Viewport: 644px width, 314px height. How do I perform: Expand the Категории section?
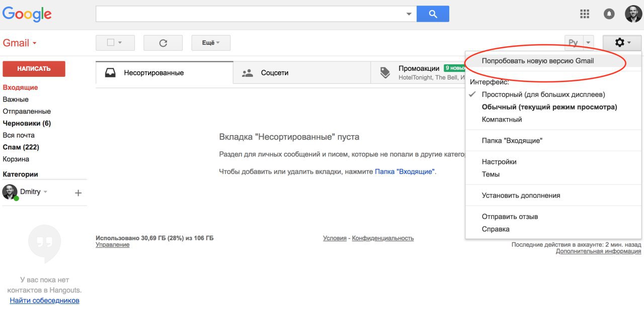(20, 174)
